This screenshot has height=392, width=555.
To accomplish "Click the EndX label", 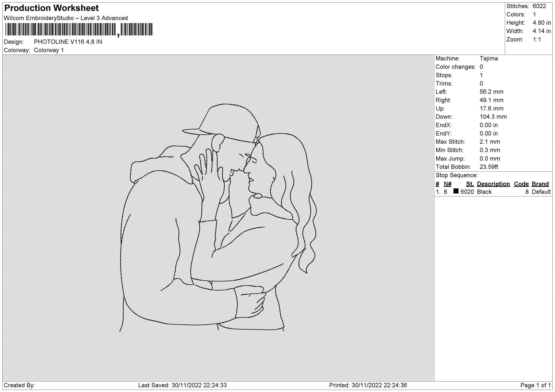I will [x=444, y=126].
